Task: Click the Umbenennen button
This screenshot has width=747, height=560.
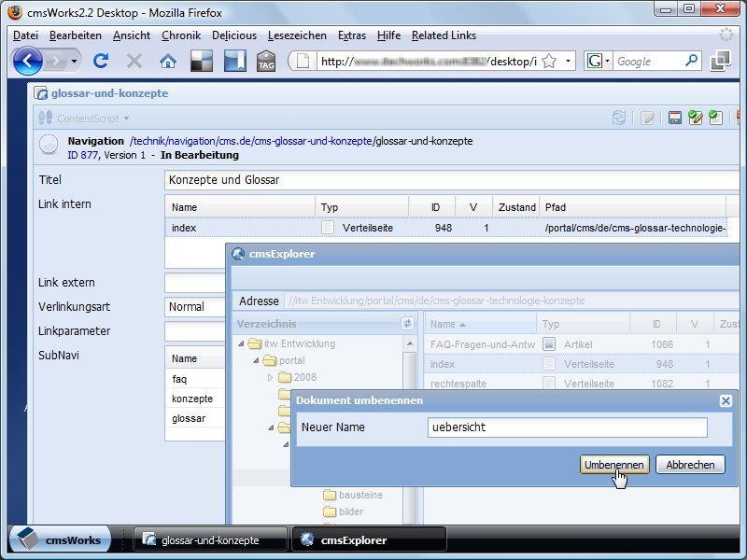Action: click(x=614, y=465)
